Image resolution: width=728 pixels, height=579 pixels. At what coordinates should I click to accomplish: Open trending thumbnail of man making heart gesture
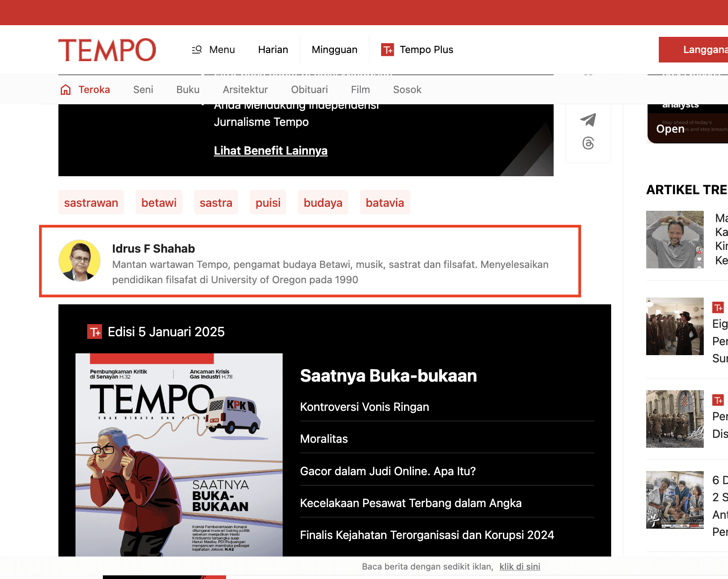pos(675,240)
